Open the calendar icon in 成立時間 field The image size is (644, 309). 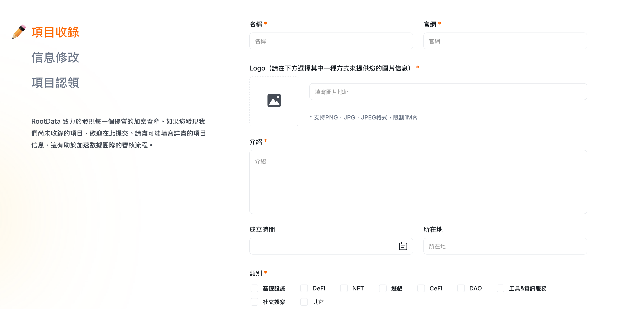click(403, 246)
